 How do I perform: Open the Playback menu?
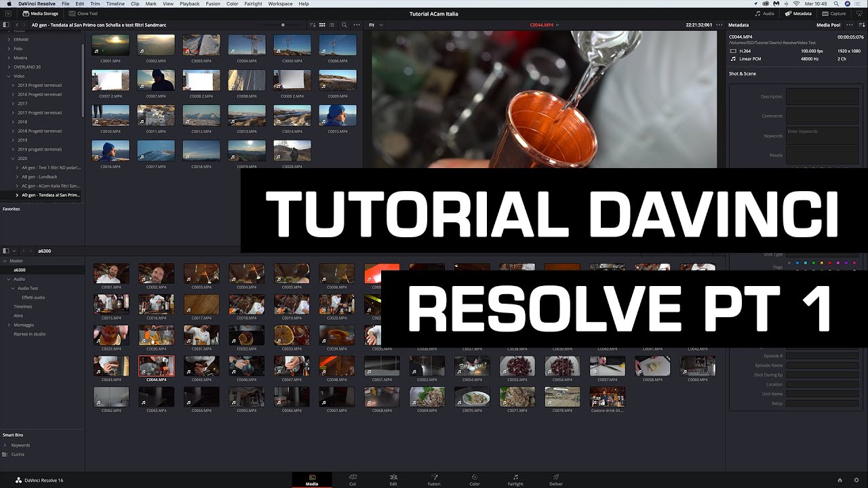pyautogui.click(x=189, y=4)
